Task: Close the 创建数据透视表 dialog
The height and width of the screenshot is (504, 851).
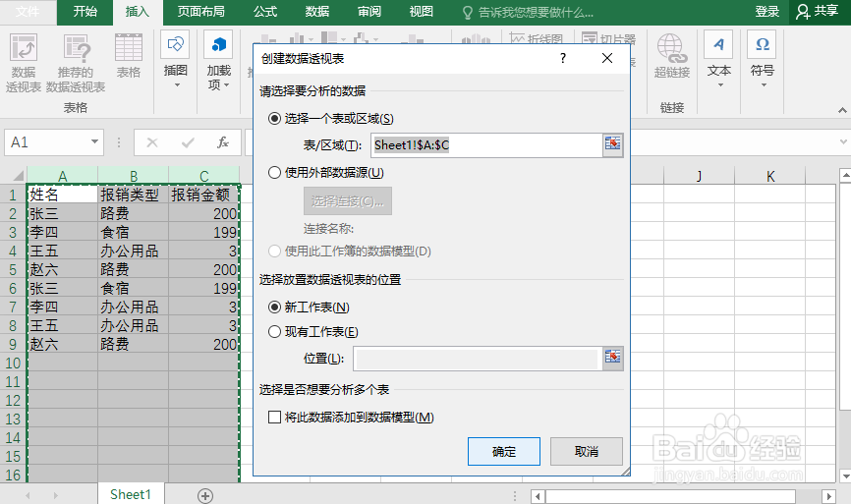Action: click(x=606, y=58)
